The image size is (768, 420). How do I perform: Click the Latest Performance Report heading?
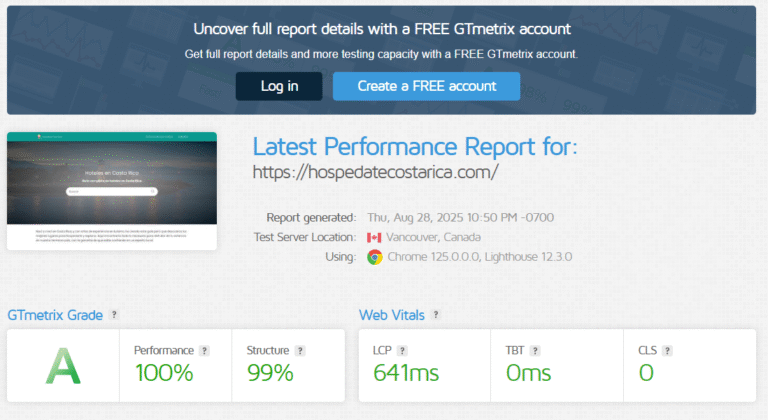point(415,146)
